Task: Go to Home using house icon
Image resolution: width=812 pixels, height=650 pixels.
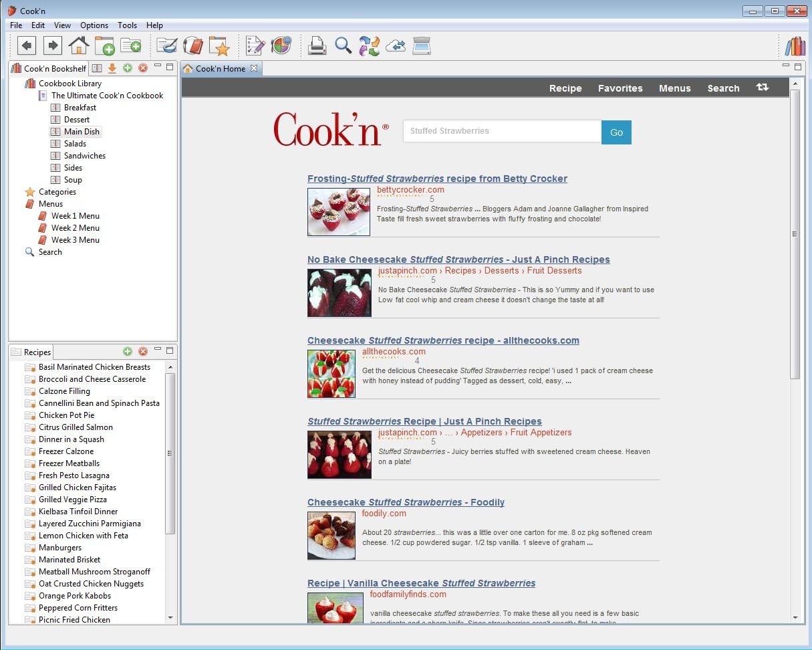Action: 78,45
